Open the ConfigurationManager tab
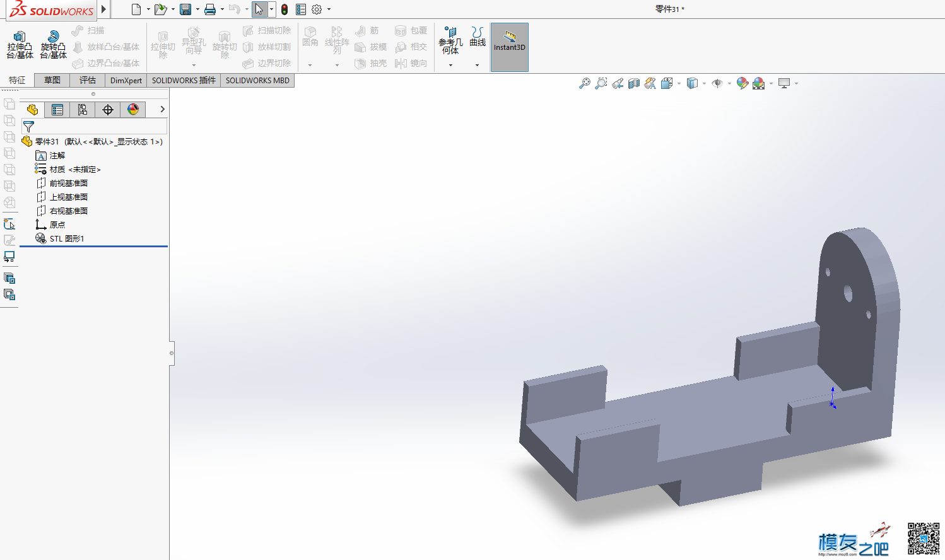Screen dimensions: 945x560 (83, 110)
